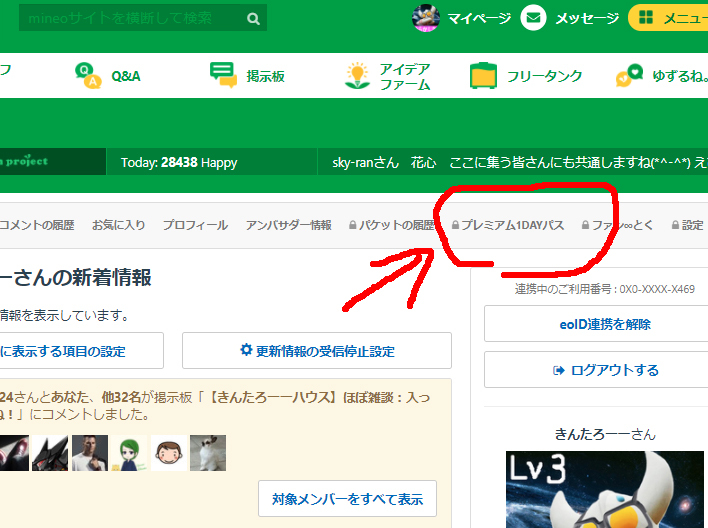708x528 pixels.
Task: Go to Q&A section icon
Action: (89, 76)
